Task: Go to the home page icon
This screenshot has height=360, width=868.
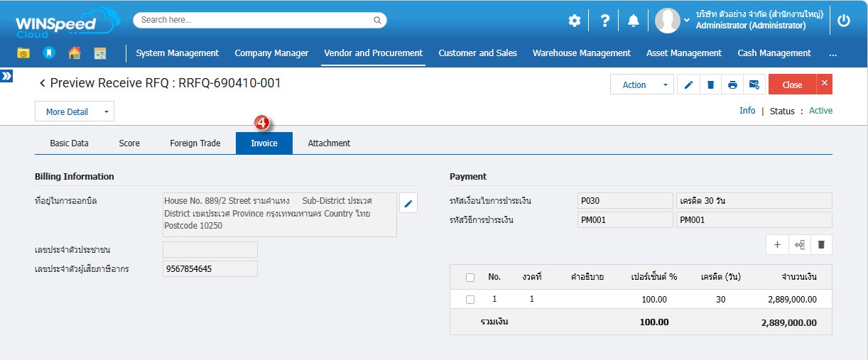Action: click(x=74, y=53)
